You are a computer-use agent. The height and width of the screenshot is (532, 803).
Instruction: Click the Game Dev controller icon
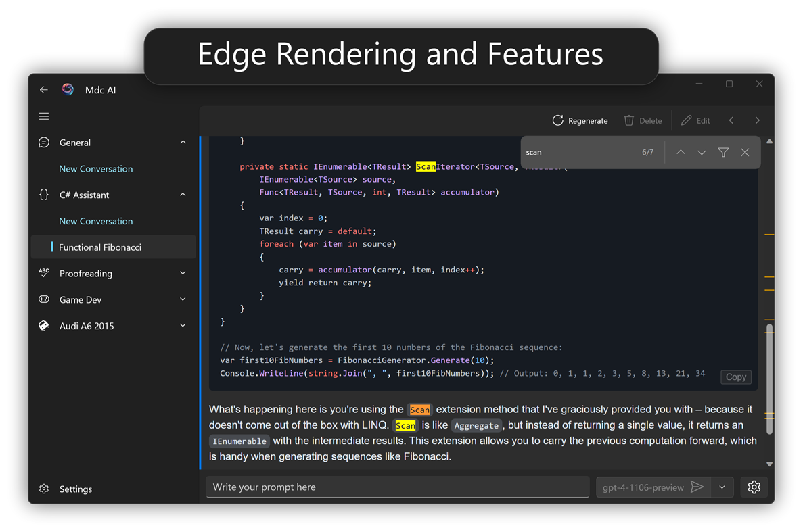[44, 299]
